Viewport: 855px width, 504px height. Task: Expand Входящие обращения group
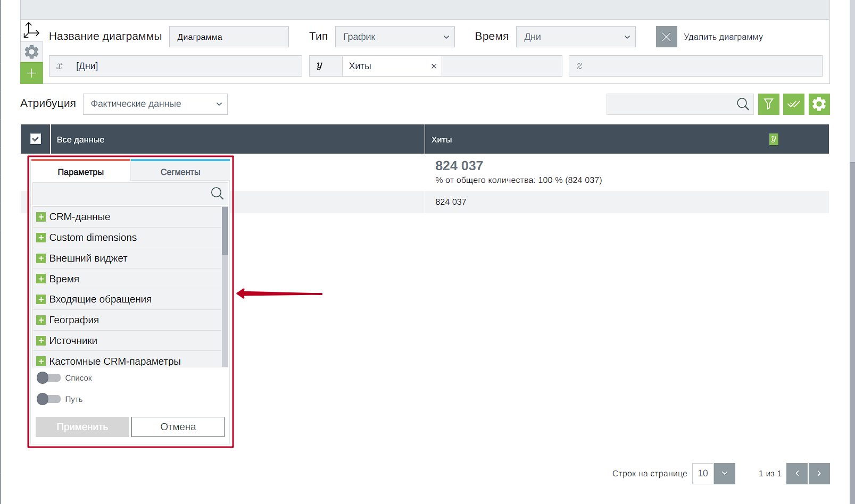point(41,299)
